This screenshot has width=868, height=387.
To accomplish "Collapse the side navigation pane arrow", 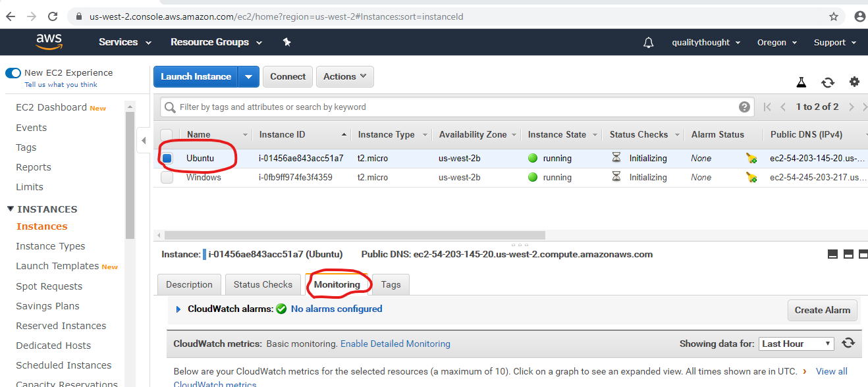I will click(x=144, y=140).
